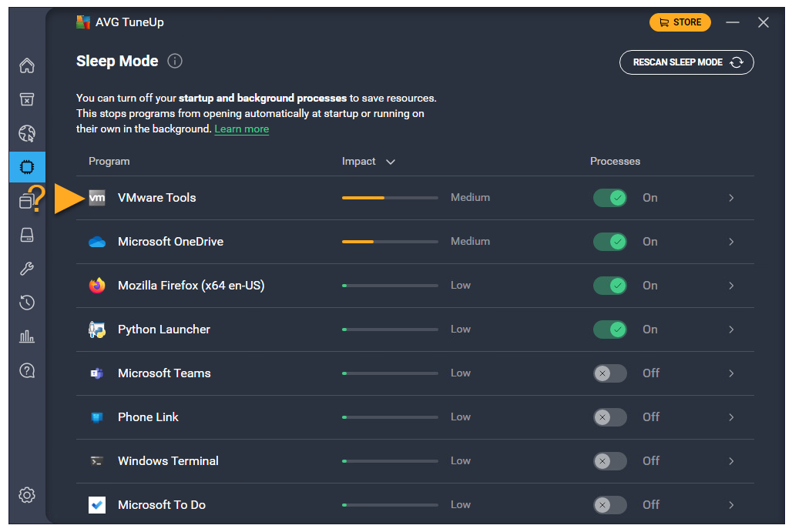
Task: Click the Python Launcher impact bar
Action: pyautogui.click(x=390, y=330)
